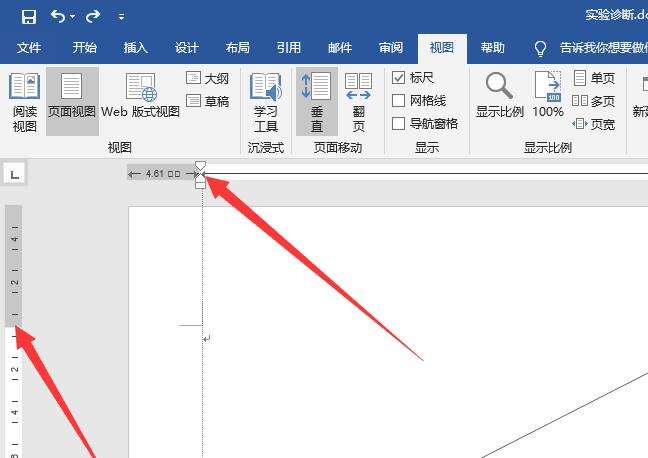Viewport: 648px width, 458px height.
Task: Open the 显示比例 zoom magnifier dialog
Action: (x=500, y=95)
